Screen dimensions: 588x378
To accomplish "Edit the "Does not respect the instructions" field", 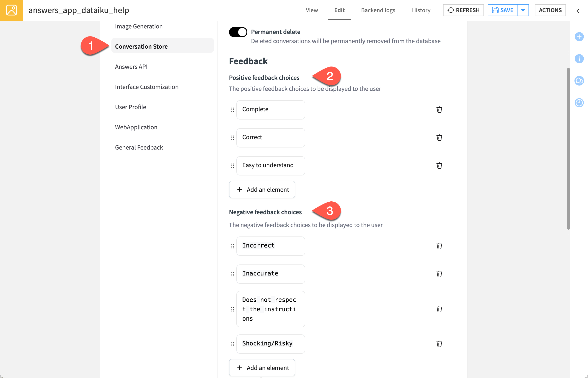I will click(x=271, y=309).
